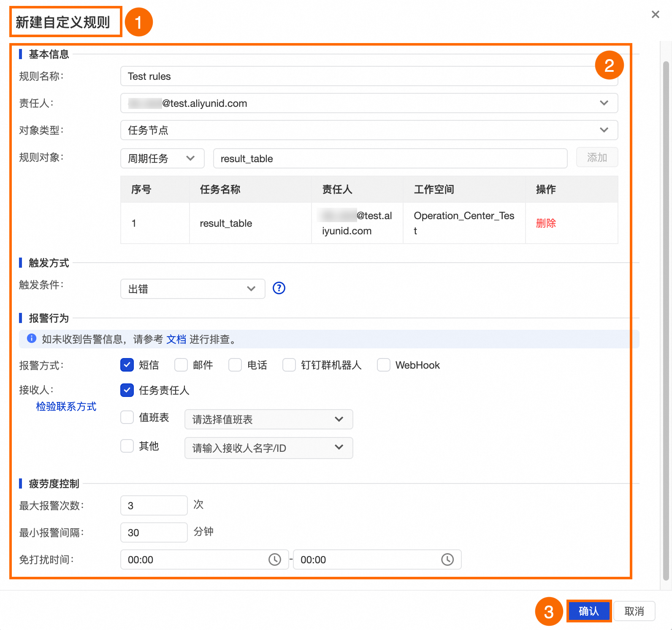672x630 pixels.
Task: Click the 检验联系方式 link
Action: (x=66, y=406)
